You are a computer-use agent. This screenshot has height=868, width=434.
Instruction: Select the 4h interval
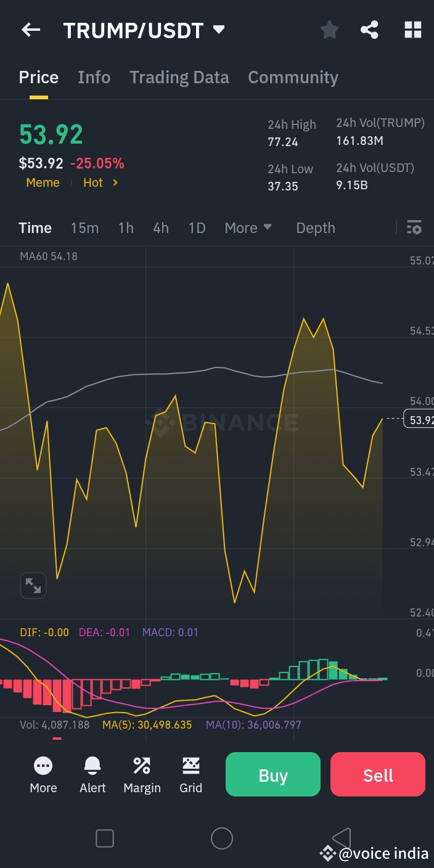tap(161, 228)
